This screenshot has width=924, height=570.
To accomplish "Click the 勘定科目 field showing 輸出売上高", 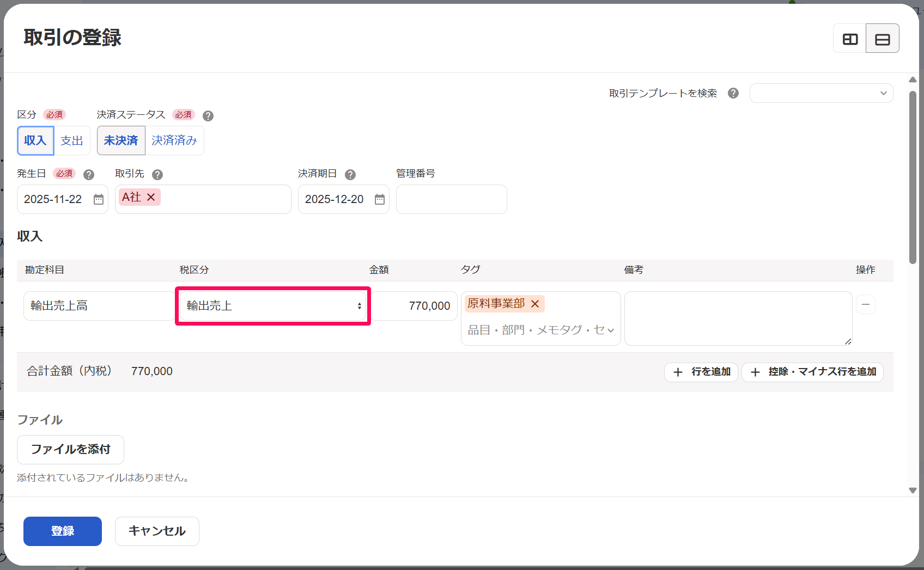I will [x=99, y=306].
